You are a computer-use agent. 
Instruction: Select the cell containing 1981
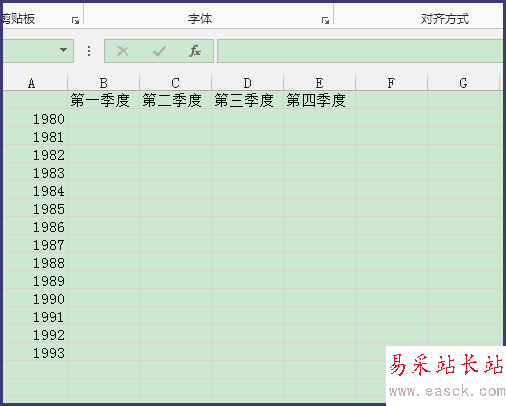[x=35, y=136]
